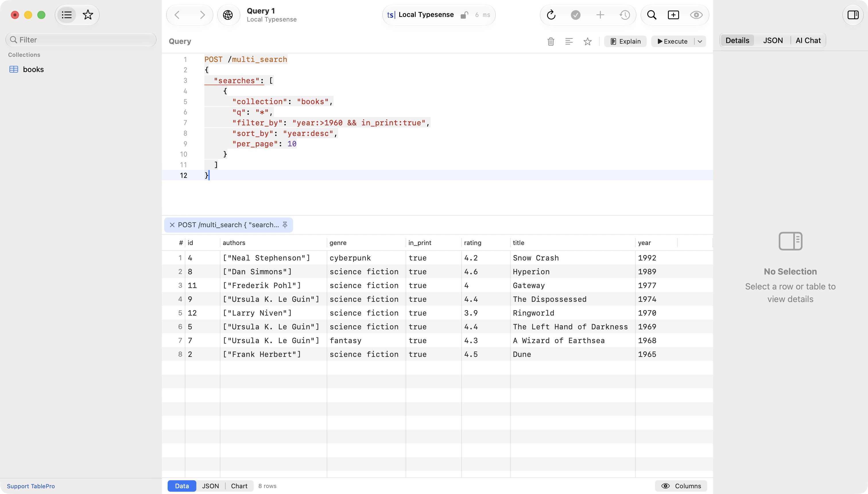Viewport: 868px width, 494px height.
Task: Sort by the year column header
Action: click(656, 243)
